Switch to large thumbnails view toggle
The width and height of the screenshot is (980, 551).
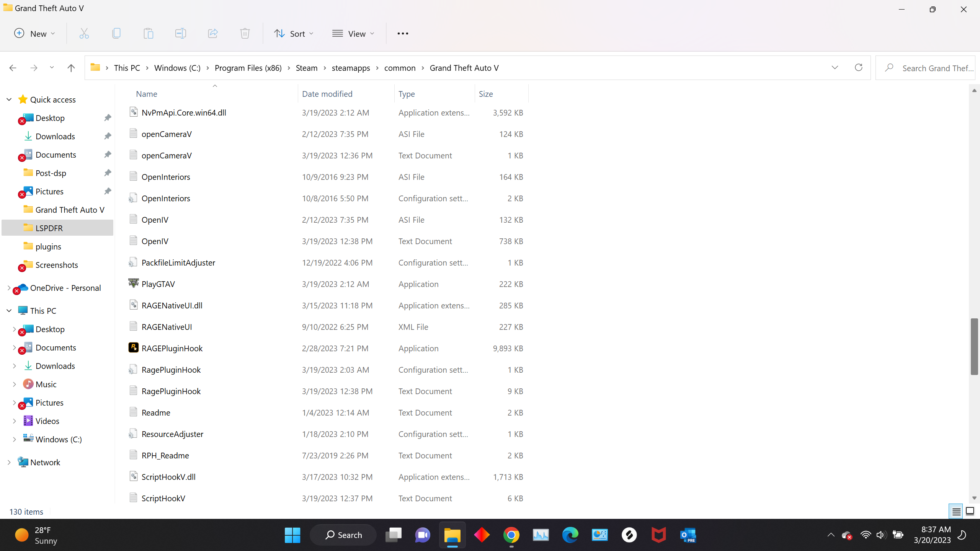(x=970, y=511)
